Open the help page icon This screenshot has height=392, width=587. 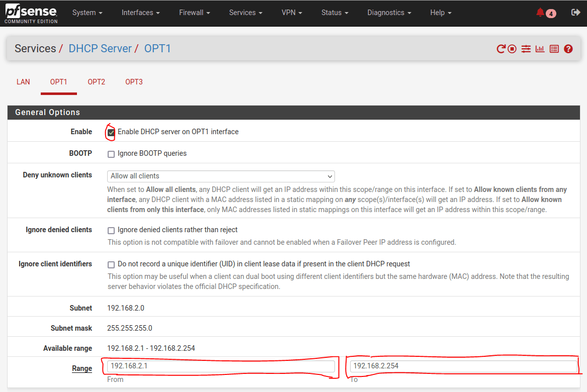click(568, 48)
